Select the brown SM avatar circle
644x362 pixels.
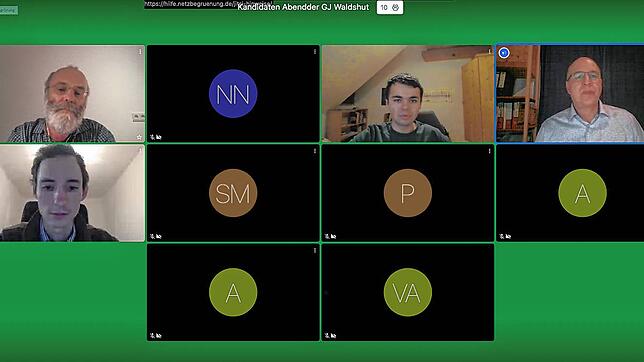[233, 193]
